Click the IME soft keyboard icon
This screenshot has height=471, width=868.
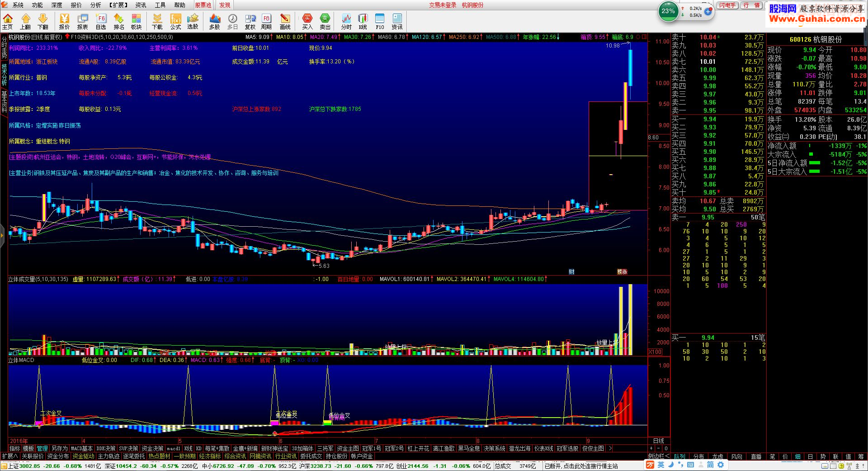coord(690,465)
